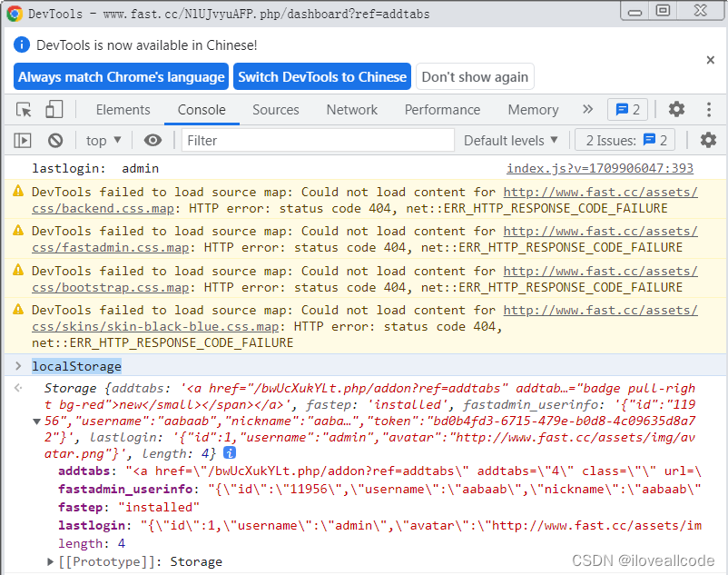The width and height of the screenshot is (728, 575).
Task: Open the Default levels dropdown
Action: (x=511, y=140)
